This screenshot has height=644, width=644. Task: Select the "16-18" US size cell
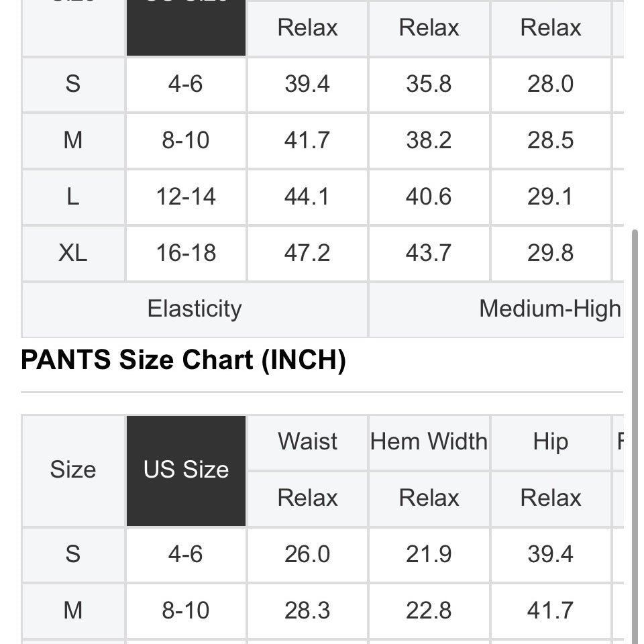click(x=186, y=253)
